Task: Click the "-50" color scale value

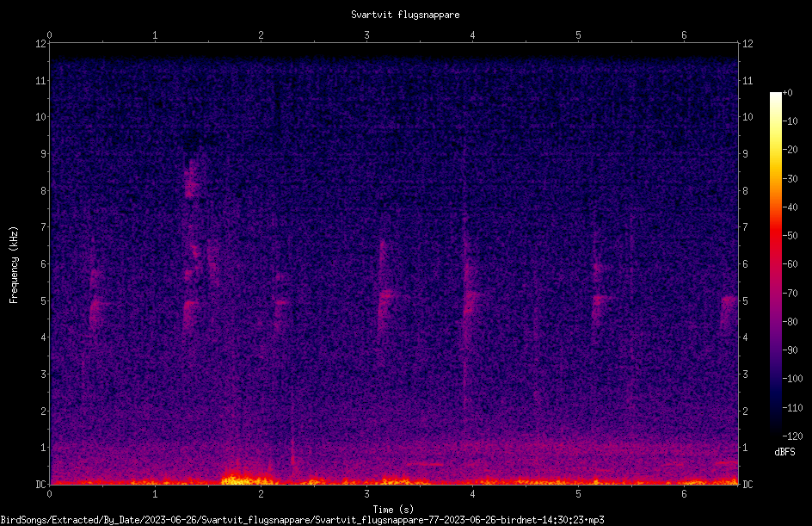Action: coord(790,236)
